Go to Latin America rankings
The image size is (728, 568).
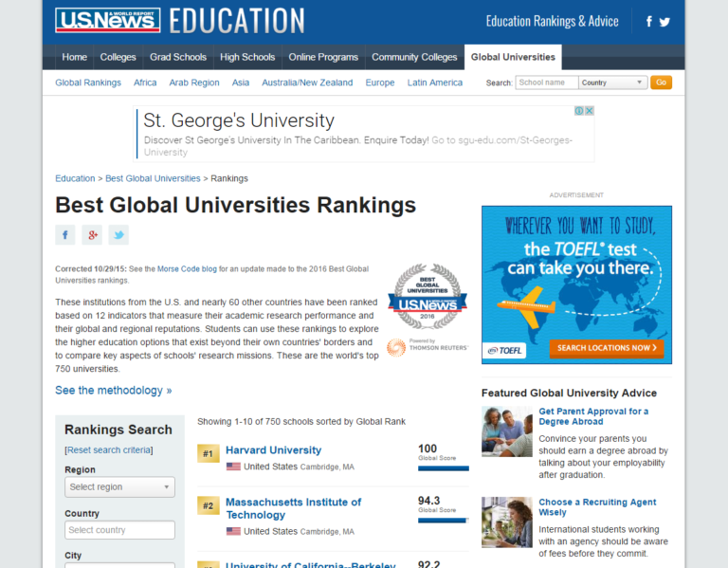[435, 82]
